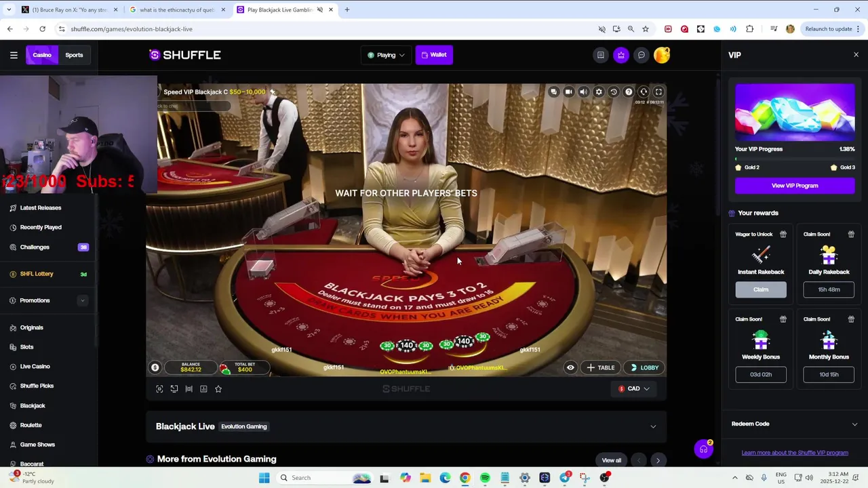Viewport: 868px width, 488px height.
Task: Switch to the Casino tab
Action: point(42,55)
